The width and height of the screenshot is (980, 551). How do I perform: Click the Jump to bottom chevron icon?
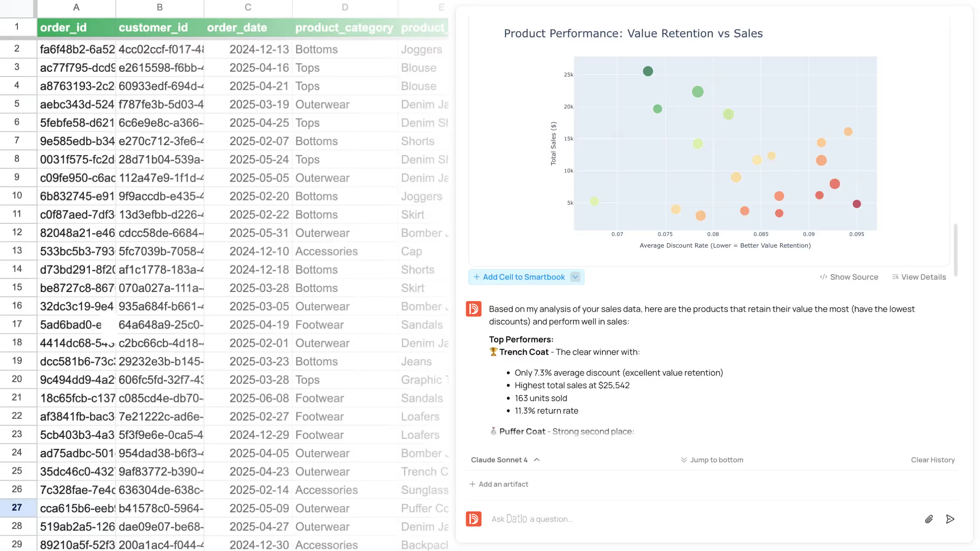pyautogui.click(x=684, y=460)
